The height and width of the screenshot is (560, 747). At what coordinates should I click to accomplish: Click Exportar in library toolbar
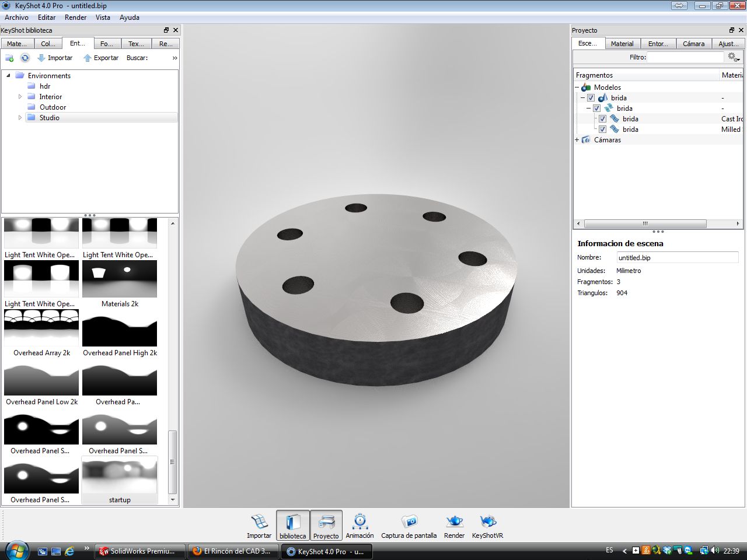(x=101, y=58)
